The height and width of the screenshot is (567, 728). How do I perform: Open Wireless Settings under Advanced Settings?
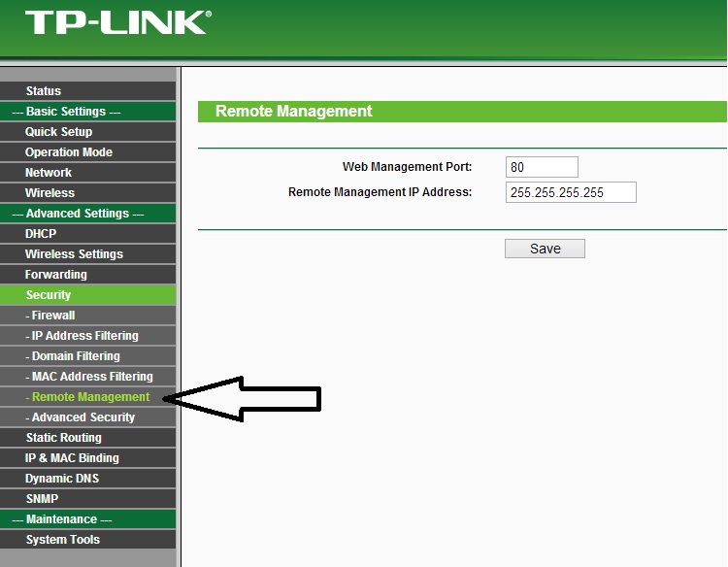click(87, 254)
